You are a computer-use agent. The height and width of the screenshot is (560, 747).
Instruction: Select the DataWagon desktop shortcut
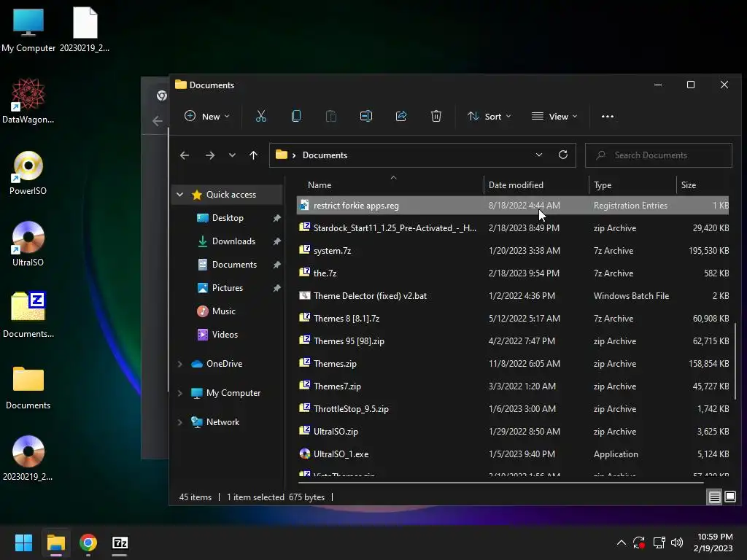28,101
